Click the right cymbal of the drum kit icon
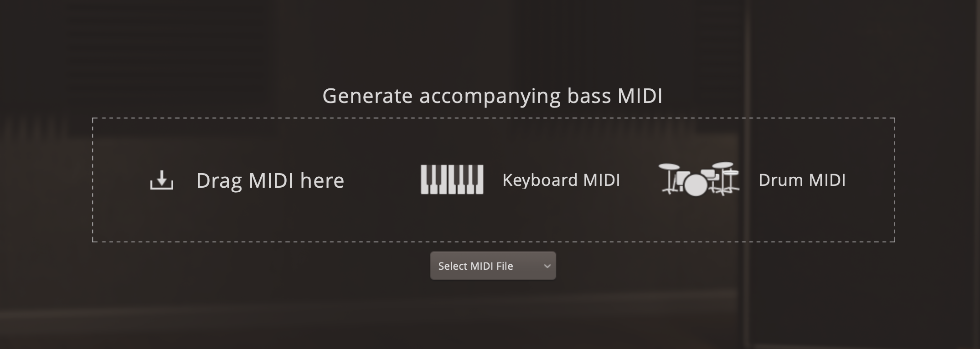 722,165
